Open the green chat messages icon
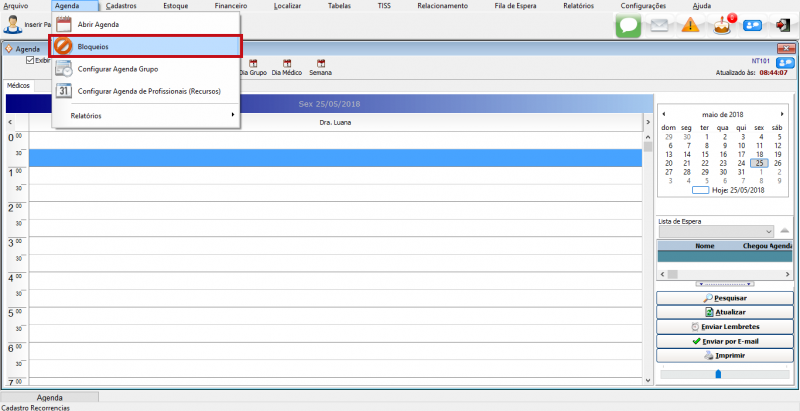This screenshot has height=411, width=800. pos(628,25)
